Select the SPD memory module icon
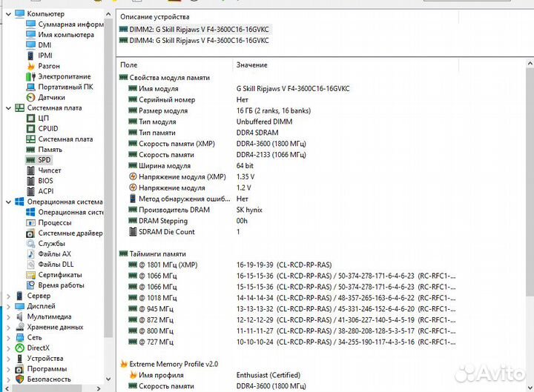The image size is (534, 392). tap(30, 160)
